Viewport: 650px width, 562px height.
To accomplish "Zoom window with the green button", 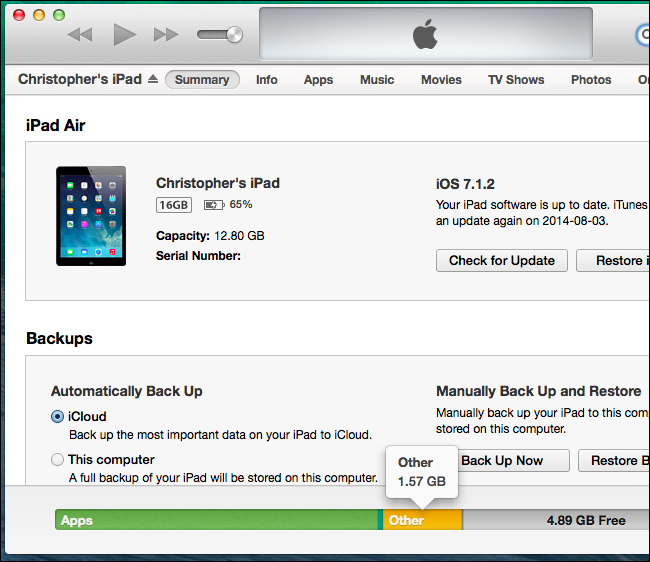I will (x=59, y=15).
